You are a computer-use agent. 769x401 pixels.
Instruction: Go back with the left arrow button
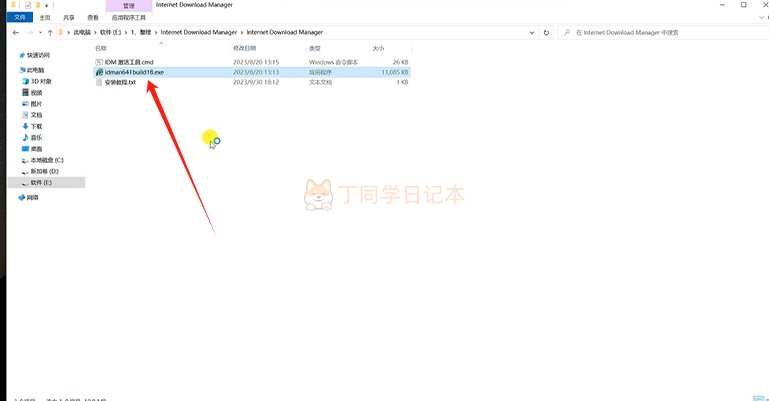pyautogui.click(x=16, y=32)
